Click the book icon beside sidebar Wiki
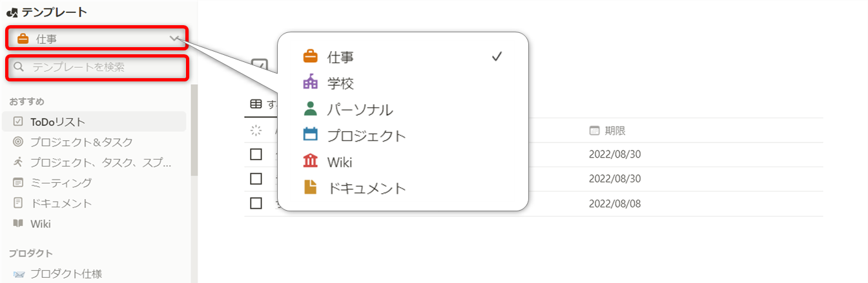Viewport: 868px width, 283px height. (18, 224)
